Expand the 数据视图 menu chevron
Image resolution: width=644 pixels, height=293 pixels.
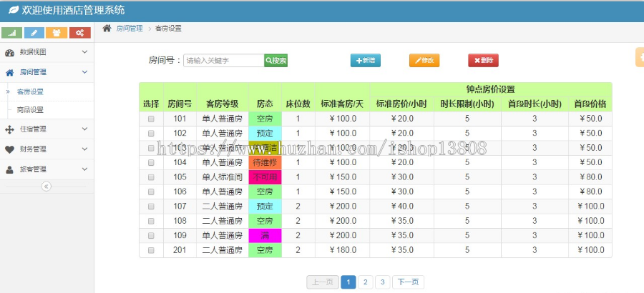84,51
